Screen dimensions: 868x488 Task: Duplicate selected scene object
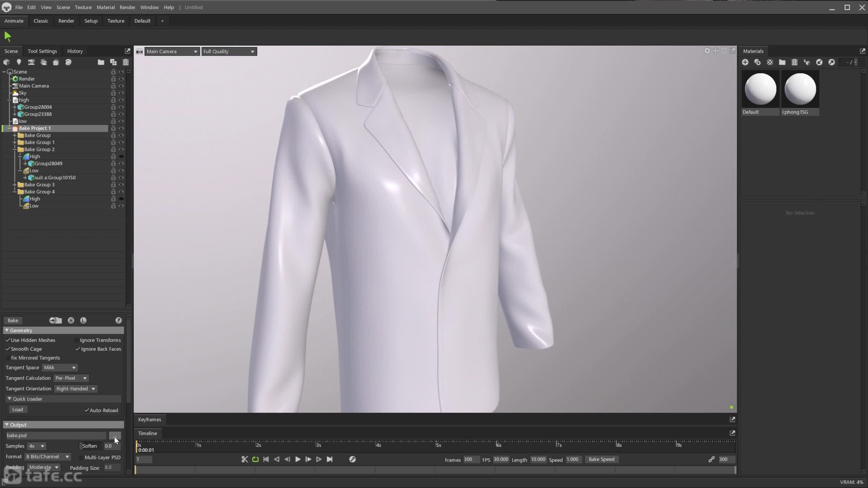coord(113,62)
